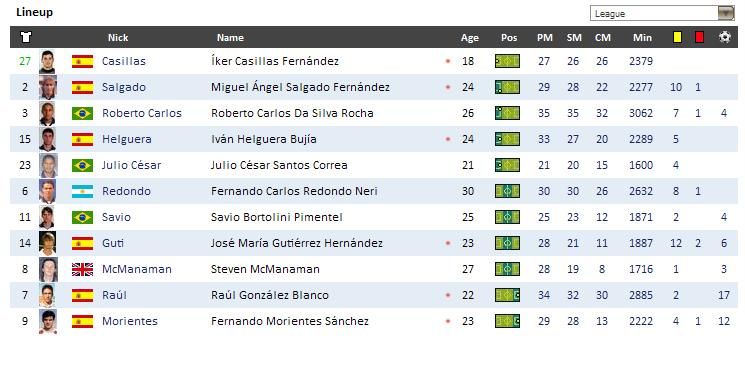Sort table by Age column header
Viewport: 745px width, 384px height.
pos(469,38)
